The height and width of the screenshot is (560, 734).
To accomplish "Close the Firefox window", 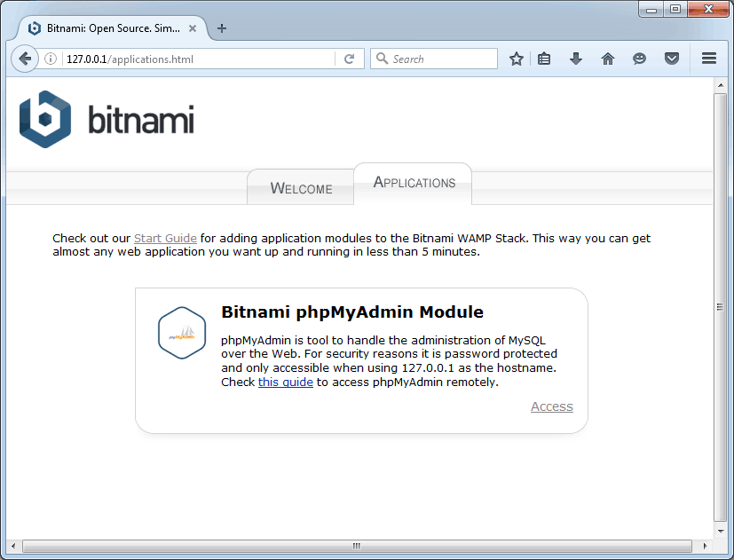I will click(708, 10).
